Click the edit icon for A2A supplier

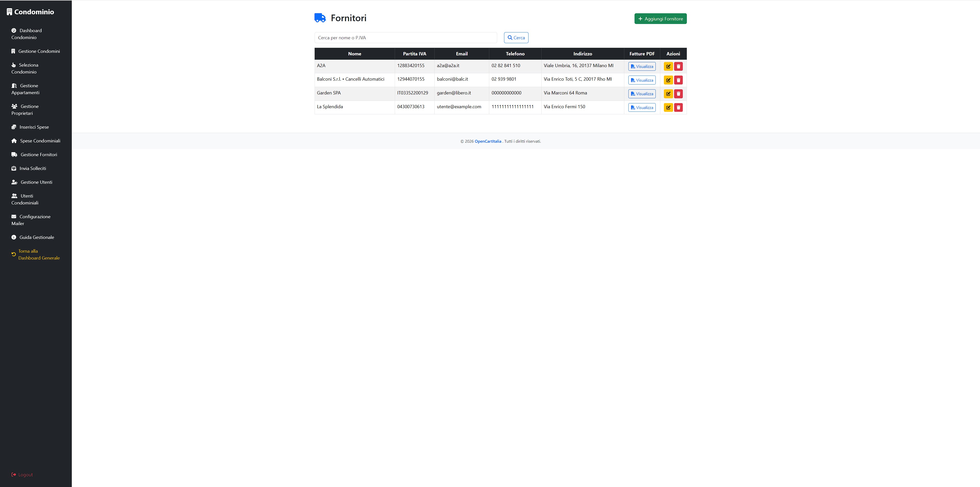click(668, 67)
